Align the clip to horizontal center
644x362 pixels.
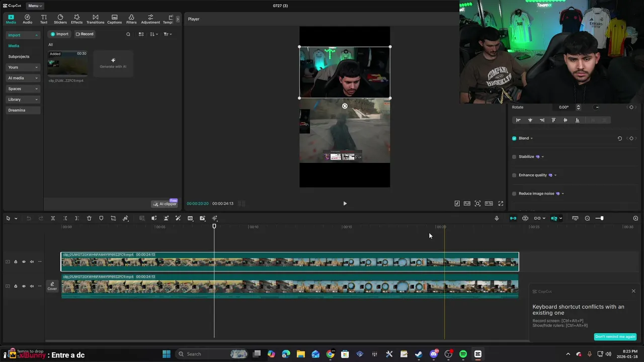tap(530, 120)
